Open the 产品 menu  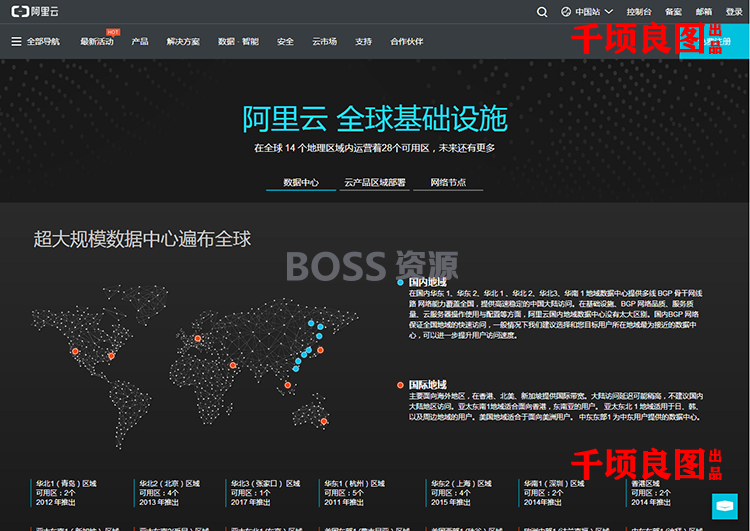[140, 42]
